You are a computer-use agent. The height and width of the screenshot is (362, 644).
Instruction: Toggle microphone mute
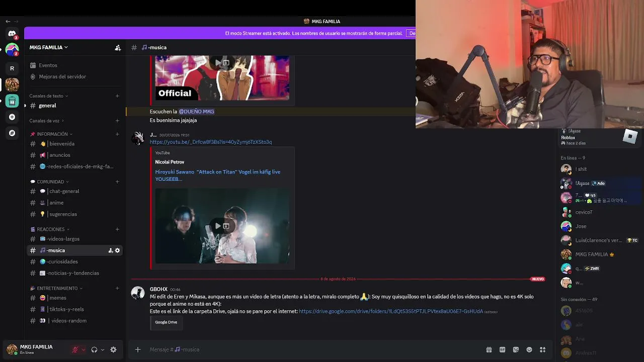point(75,350)
